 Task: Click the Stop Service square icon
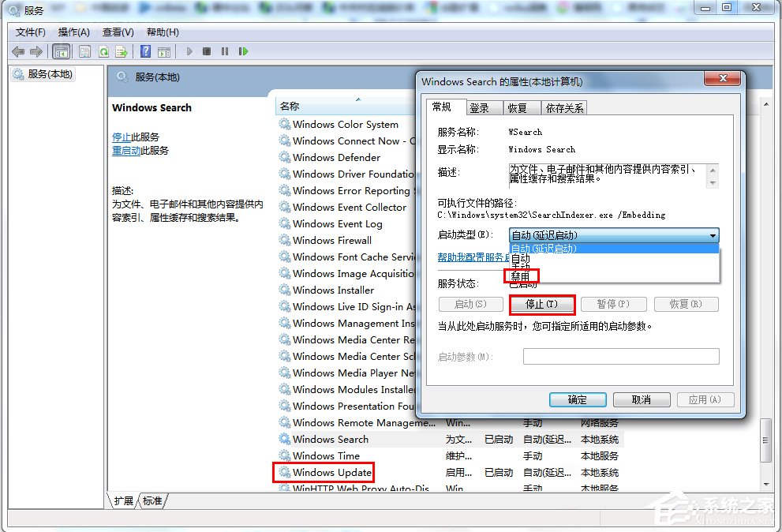pyautogui.click(x=206, y=51)
